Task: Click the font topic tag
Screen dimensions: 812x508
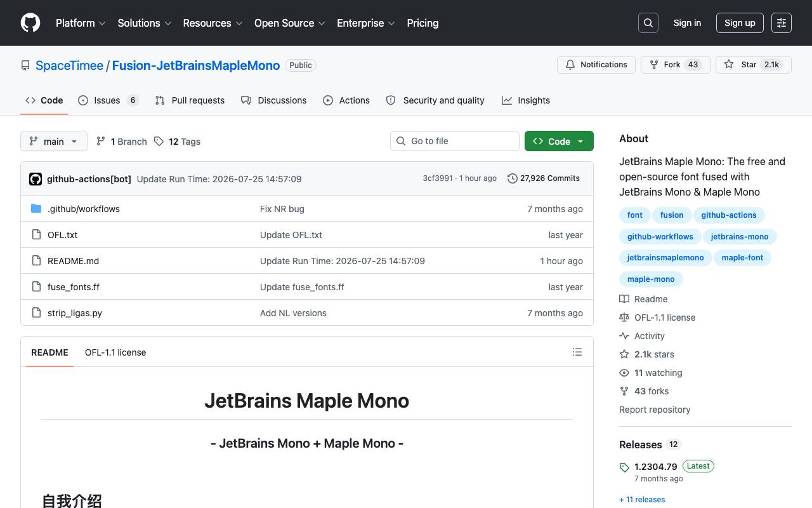Action: [x=635, y=215]
